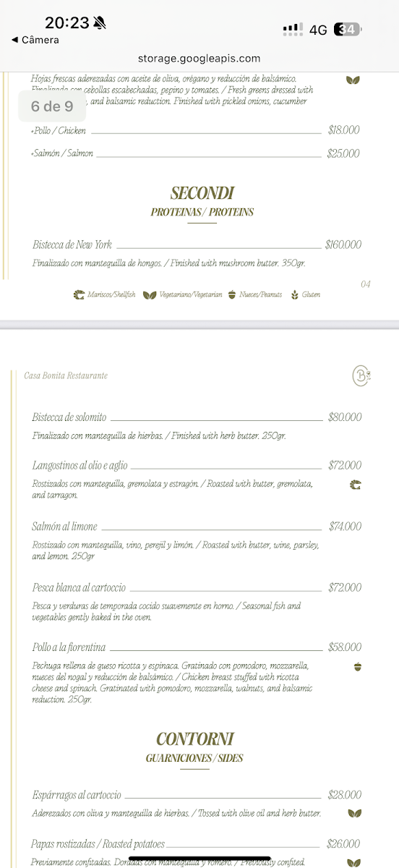Tap the storage.googleapis.com address text
The width and height of the screenshot is (399, 868).
[x=199, y=59]
